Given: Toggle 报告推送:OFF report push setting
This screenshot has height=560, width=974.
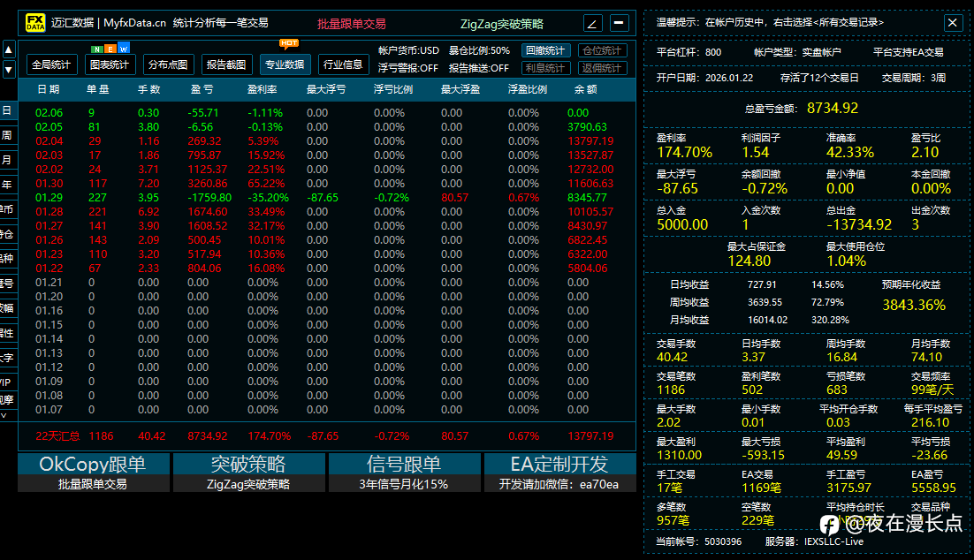Looking at the screenshot, I should (479, 68).
